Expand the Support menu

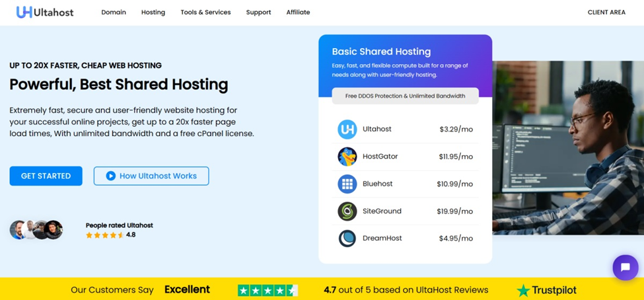pos(258,12)
